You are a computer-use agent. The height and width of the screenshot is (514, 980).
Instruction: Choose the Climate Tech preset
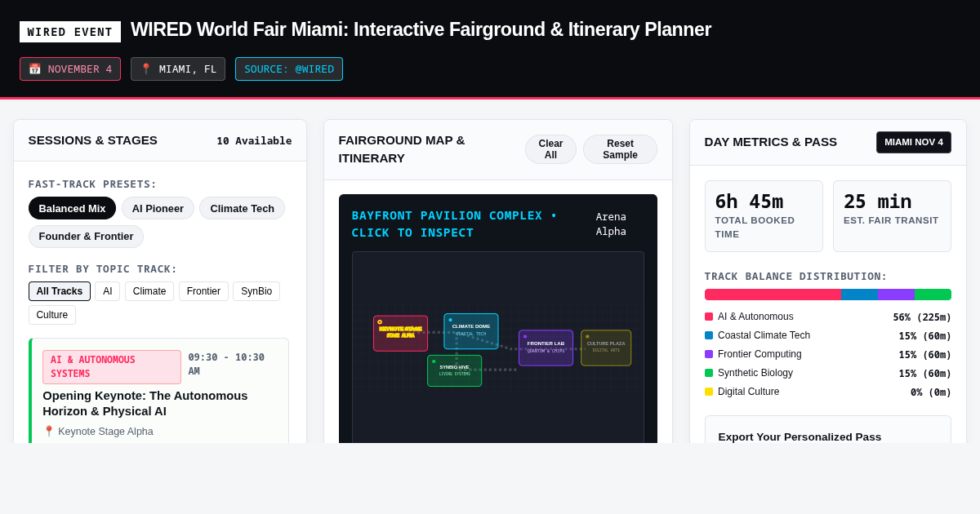242,208
